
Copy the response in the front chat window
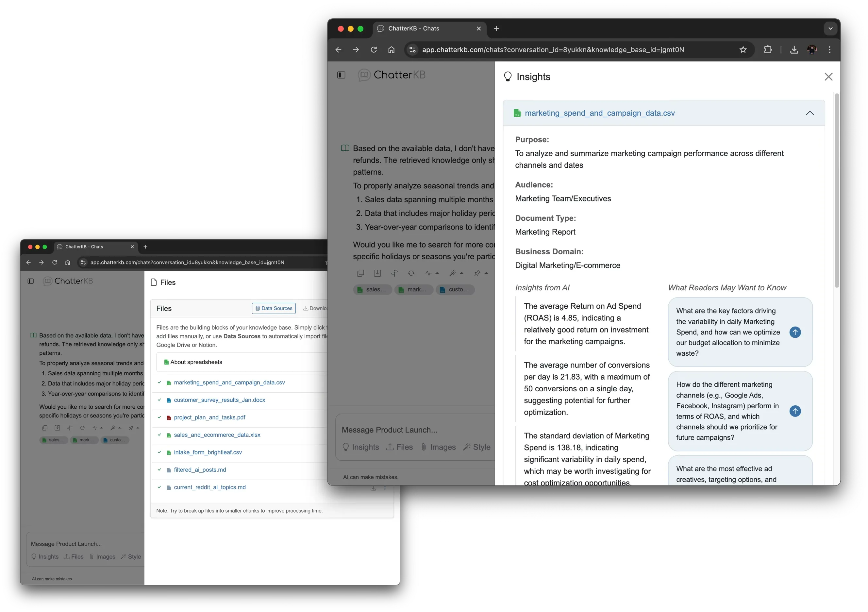pos(360,273)
